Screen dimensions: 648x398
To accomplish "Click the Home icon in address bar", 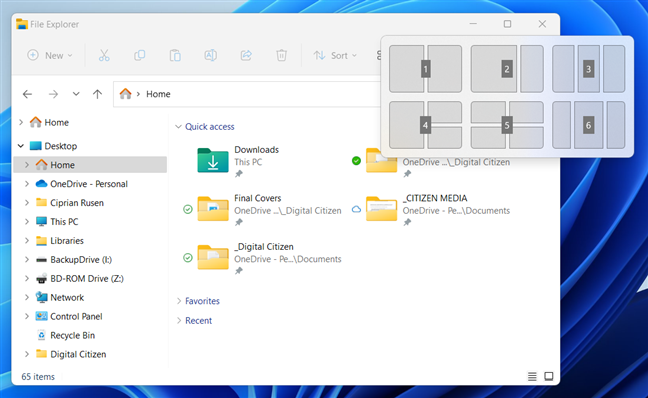I will [125, 94].
